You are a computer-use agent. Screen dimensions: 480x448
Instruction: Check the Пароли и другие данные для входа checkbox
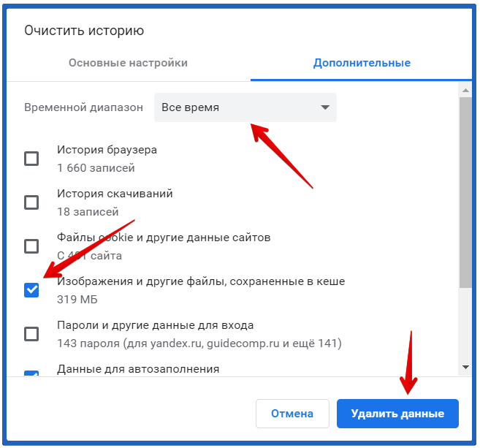coord(31,334)
